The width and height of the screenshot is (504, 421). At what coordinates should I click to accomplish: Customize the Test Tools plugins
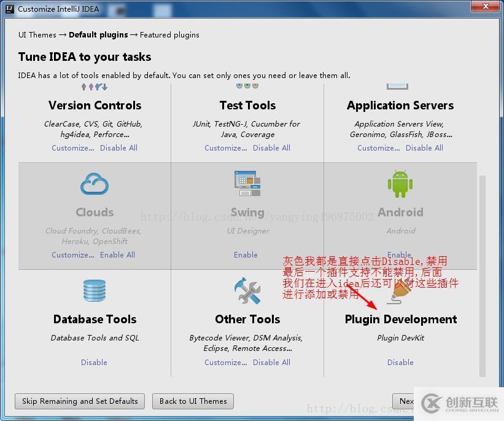[x=226, y=148]
